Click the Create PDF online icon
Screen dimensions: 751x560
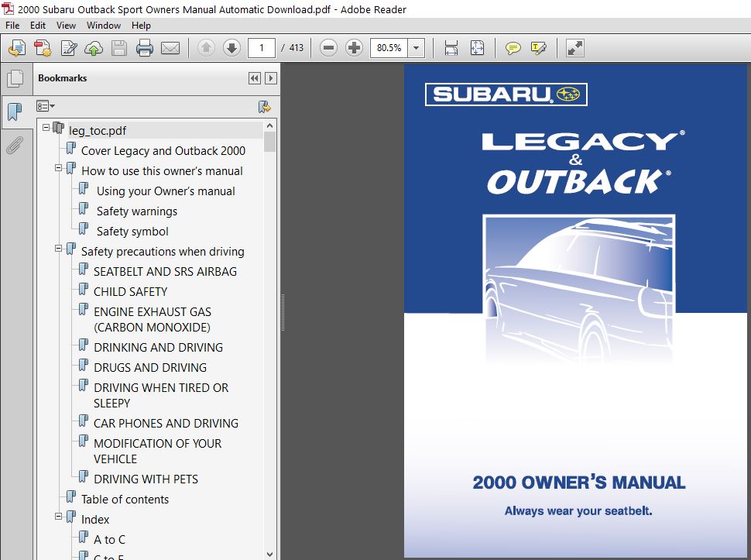(17, 48)
